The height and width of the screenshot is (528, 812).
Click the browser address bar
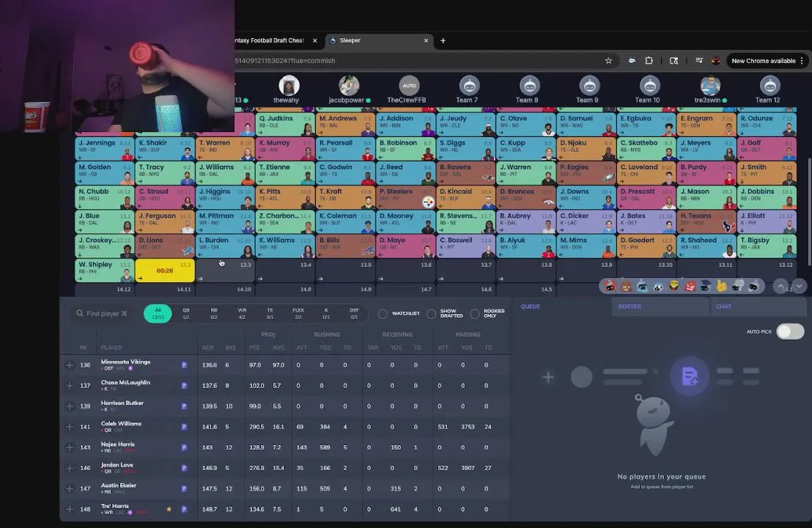(414, 61)
